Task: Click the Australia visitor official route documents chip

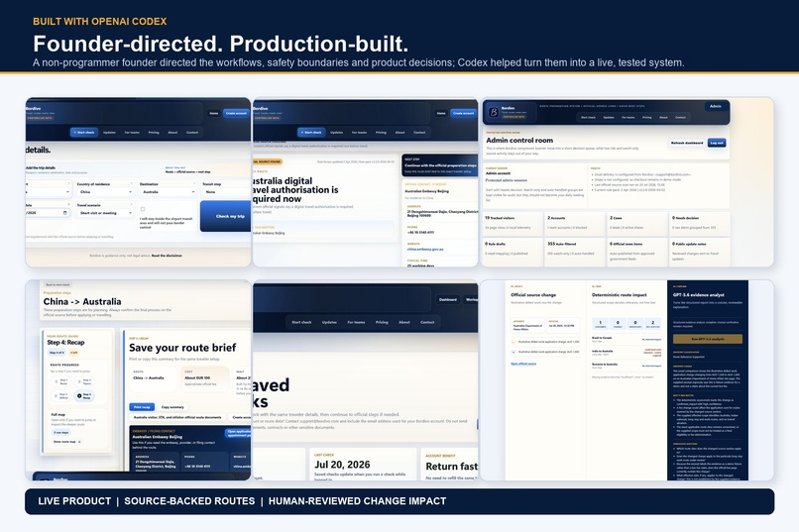Action: pyautogui.click(x=177, y=417)
